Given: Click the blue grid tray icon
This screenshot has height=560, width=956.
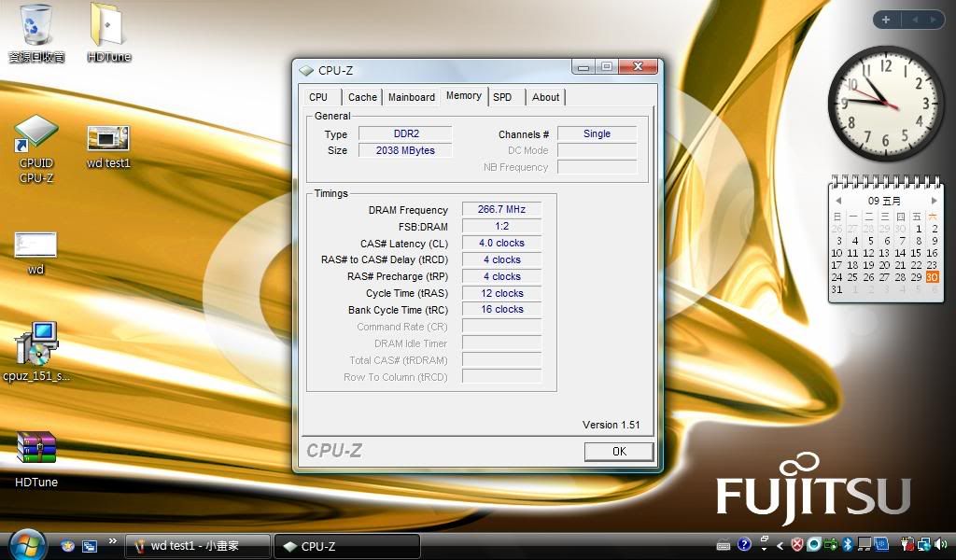Looking at the screenshot, I should click(x=881, y=544).
